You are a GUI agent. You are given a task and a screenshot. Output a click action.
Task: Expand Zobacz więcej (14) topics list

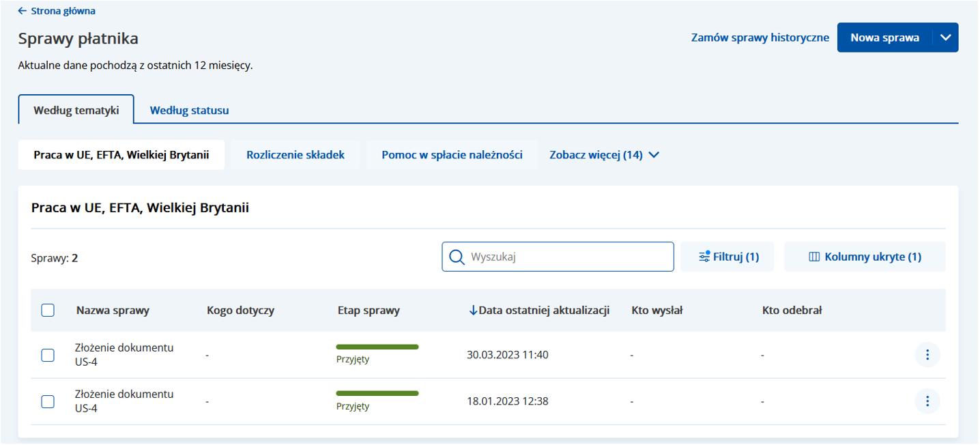[604, 155]
